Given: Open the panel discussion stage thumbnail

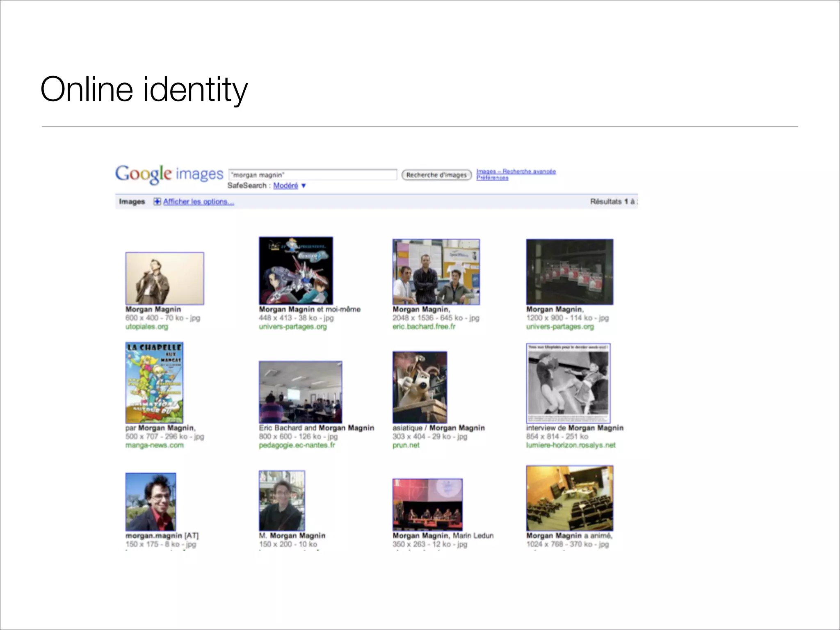Looking at the screenshot, I should (x=427, y=504).
